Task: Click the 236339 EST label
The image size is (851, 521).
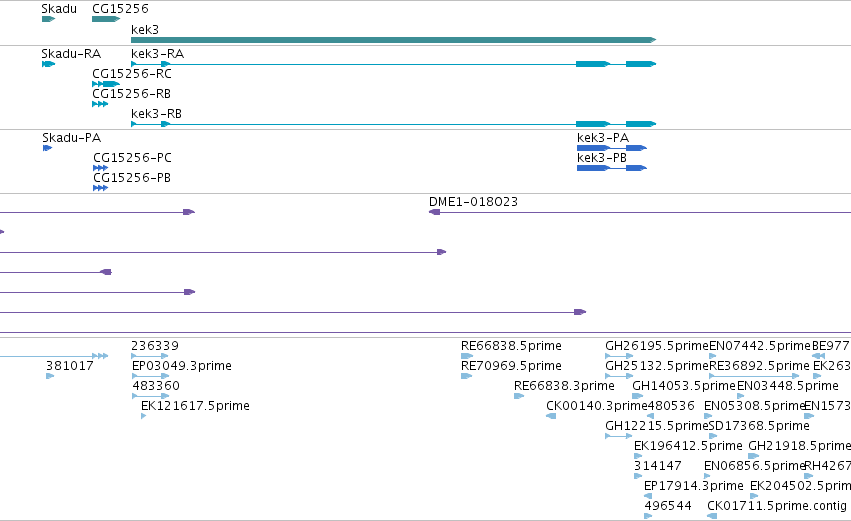Action: click(x=155, y=346)
